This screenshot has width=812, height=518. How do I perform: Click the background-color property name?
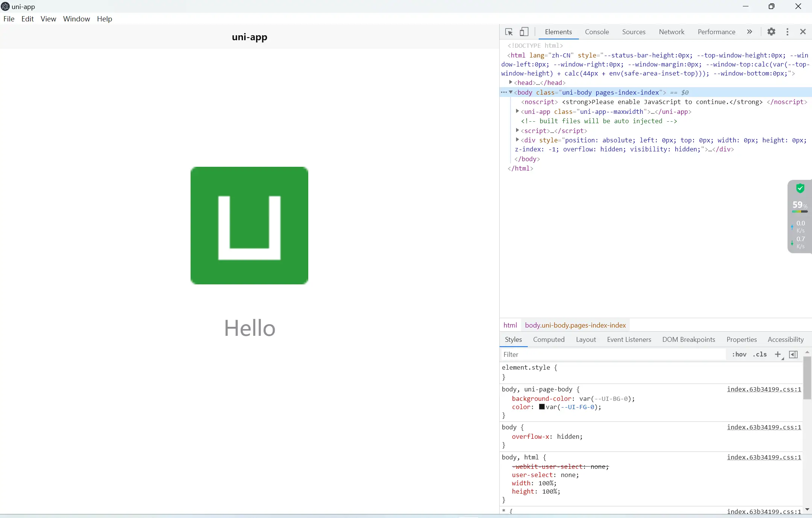[x=541, y=399]
